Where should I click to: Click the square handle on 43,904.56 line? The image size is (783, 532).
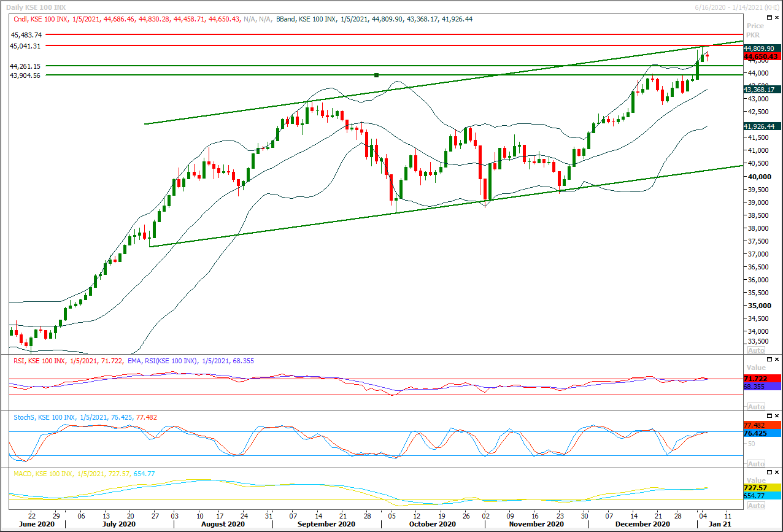click(376, 75)
